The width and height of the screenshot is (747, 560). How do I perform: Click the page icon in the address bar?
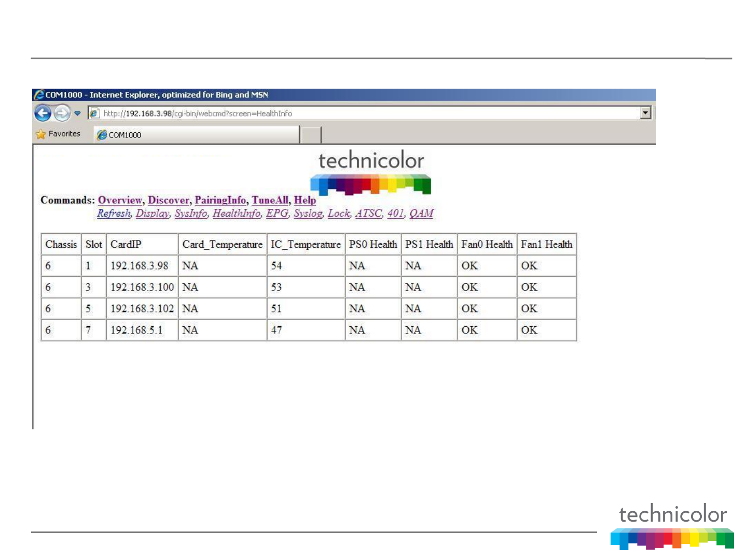point(94,113)
